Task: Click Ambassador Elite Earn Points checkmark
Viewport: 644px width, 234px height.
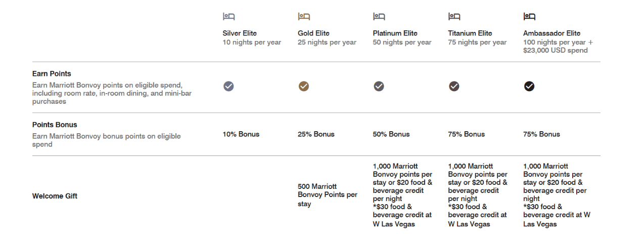Action: 529,87
